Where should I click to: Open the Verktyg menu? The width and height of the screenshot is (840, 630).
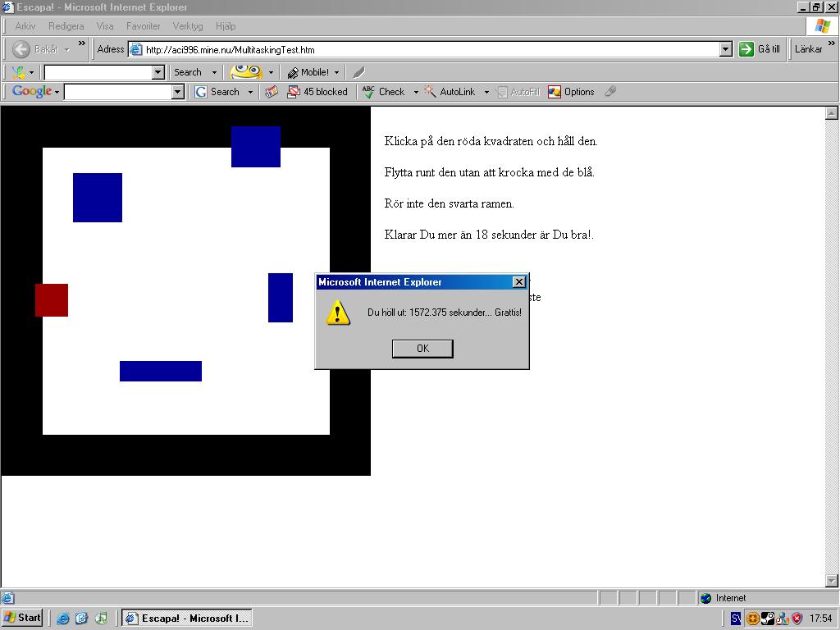188,25
